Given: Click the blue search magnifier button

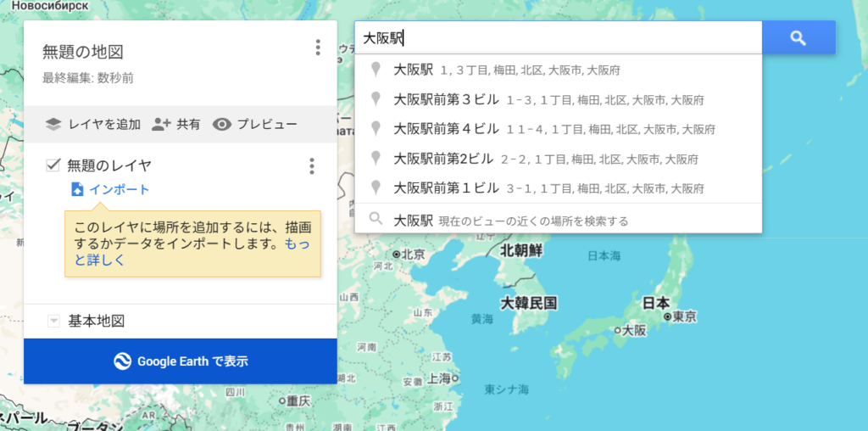Looking at the screenshot, I should click(x=798, y=37).
